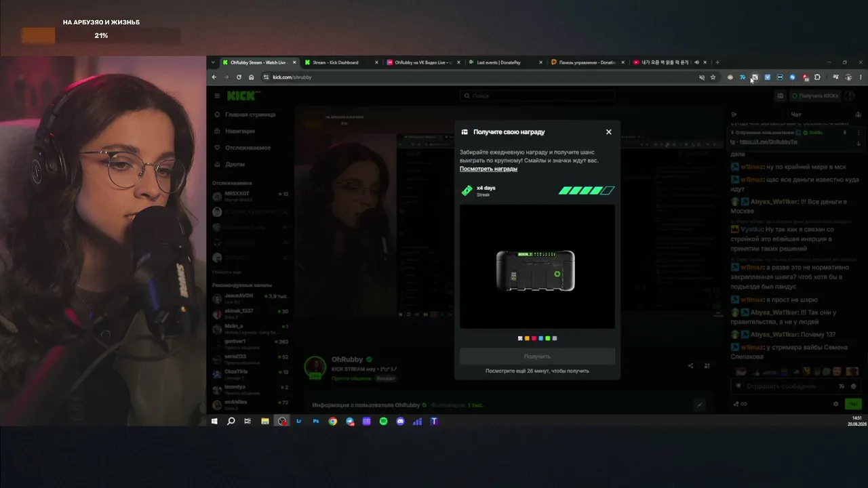Share the stream via share icon
Viewport: 868px width, 488px height.
coord(690,366)
